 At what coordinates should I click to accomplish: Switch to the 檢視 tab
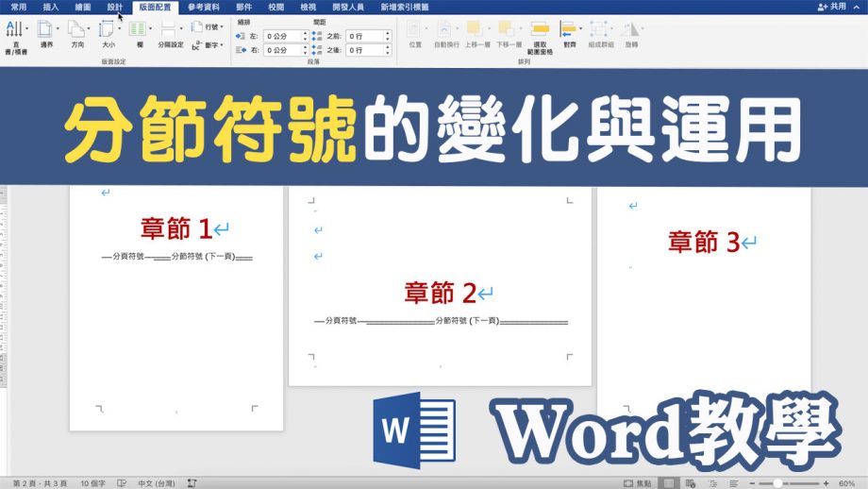point(308,7)
